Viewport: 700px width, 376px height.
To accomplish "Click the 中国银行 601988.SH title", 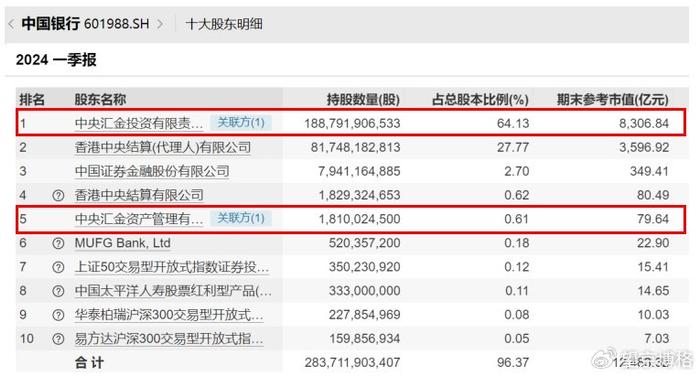I will 85,24.
